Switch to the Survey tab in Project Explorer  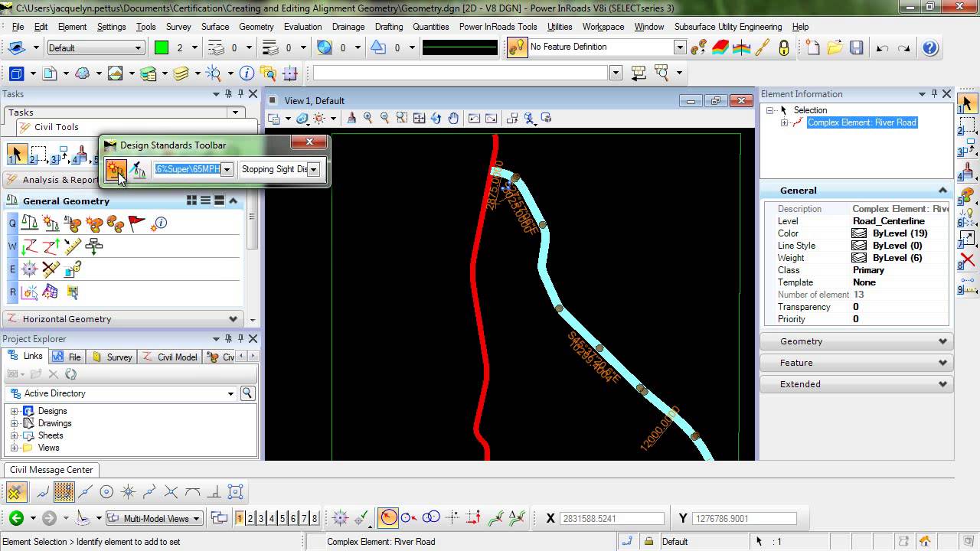pos(112,357)
